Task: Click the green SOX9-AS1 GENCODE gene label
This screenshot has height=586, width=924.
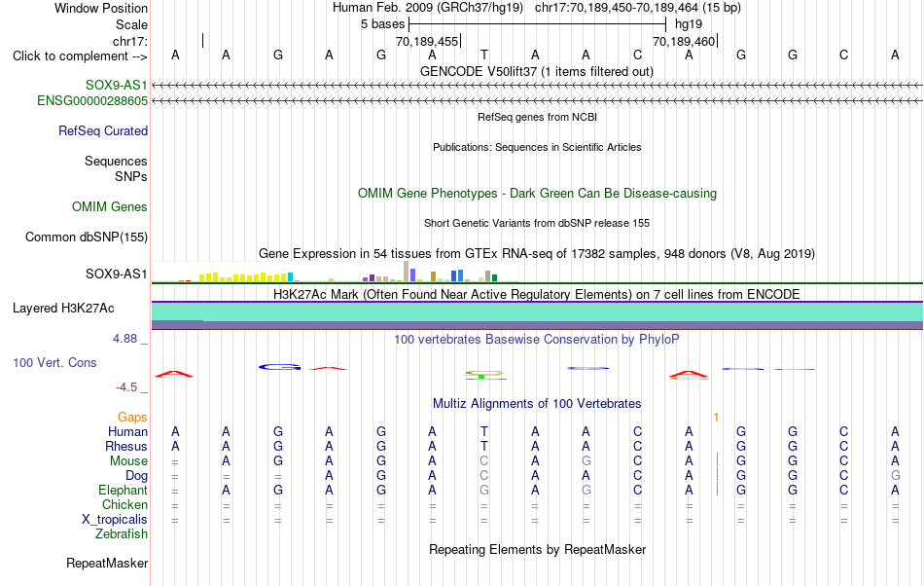Action: point(116,86)
